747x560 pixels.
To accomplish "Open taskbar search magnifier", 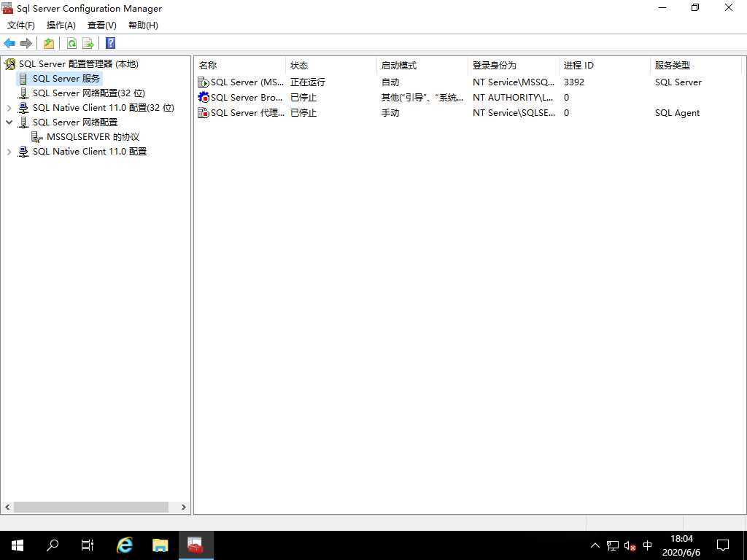I will coord(53,545).
